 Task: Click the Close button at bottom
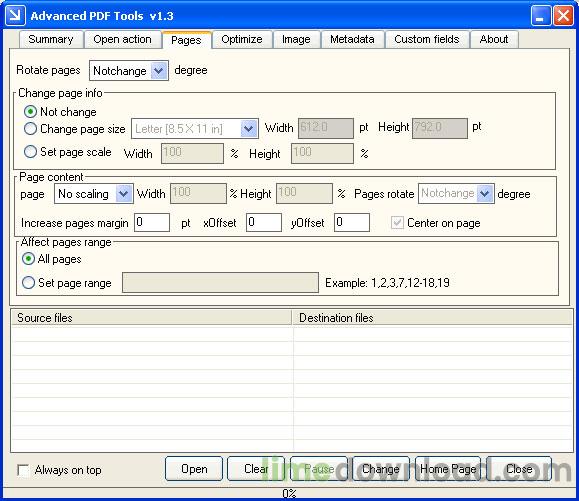pyautogui.click(x=519, y=469)
